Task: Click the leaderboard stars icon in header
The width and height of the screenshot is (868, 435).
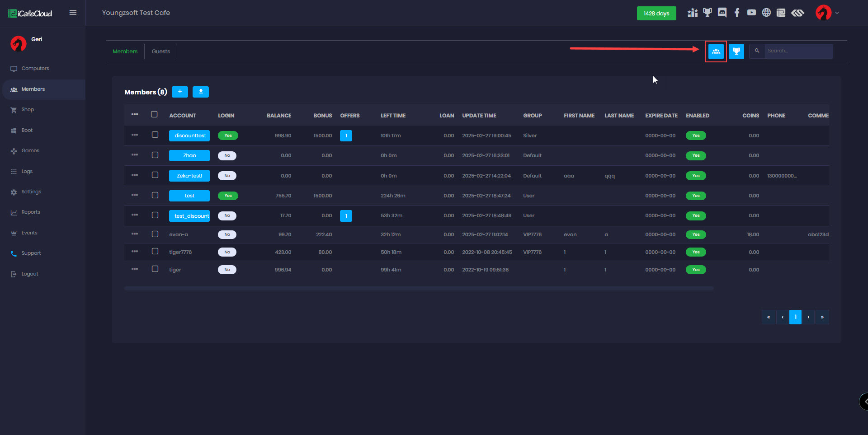Action: [693, 13]
